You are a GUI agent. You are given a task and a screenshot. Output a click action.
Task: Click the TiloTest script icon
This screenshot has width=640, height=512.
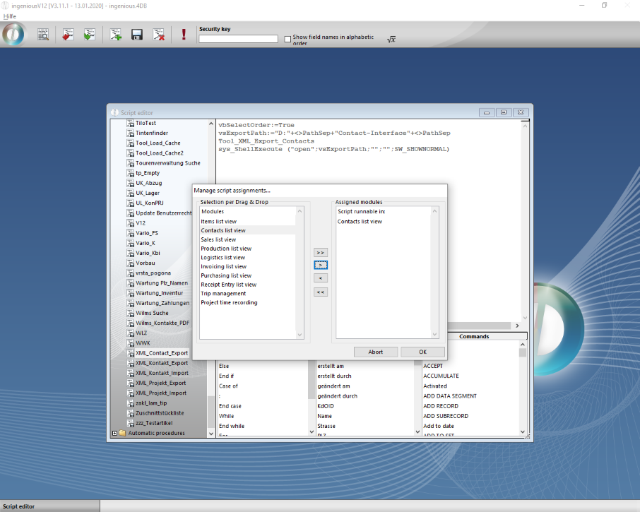pos(130,123)
